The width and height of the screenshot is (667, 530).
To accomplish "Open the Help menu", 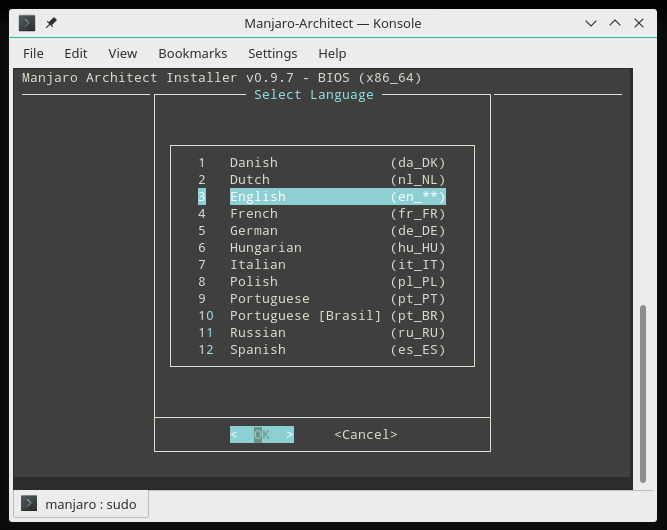I will (x=332, y=53).
